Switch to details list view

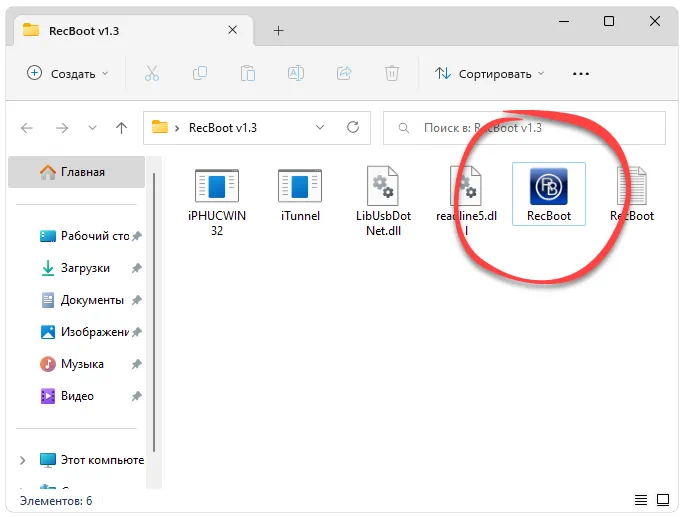point(641,499)
